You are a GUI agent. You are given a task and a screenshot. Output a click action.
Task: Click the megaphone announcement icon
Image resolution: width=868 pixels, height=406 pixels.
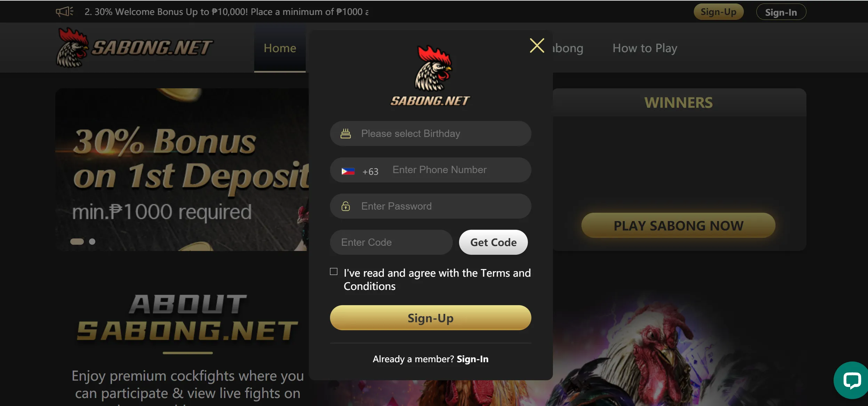click(63, 11)
